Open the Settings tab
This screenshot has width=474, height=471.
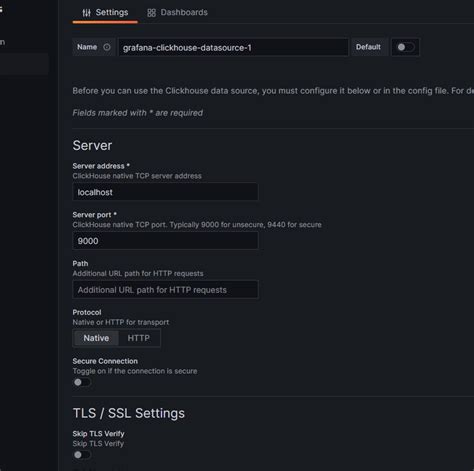[x=105, y=13]
